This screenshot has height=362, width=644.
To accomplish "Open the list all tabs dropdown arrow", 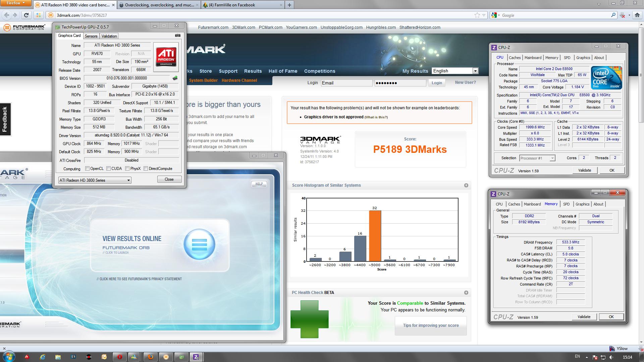I will [599, 4].
